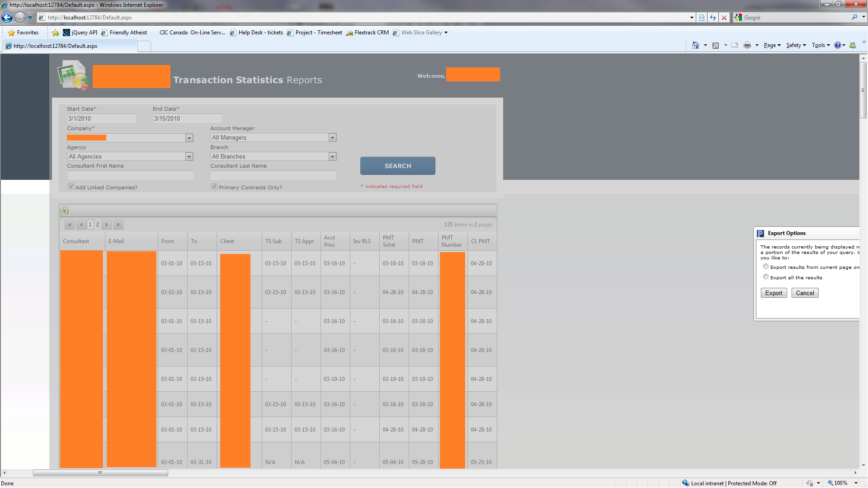The width and height of the screenshot is (868, 488).
Task: Go to next results page arrow
Action: coord(107,225)
